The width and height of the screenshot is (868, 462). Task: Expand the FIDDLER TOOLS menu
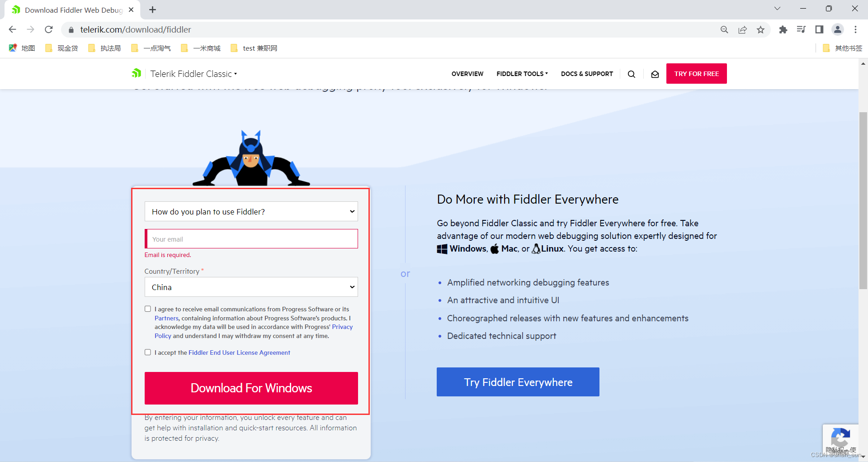click(522, 74)
